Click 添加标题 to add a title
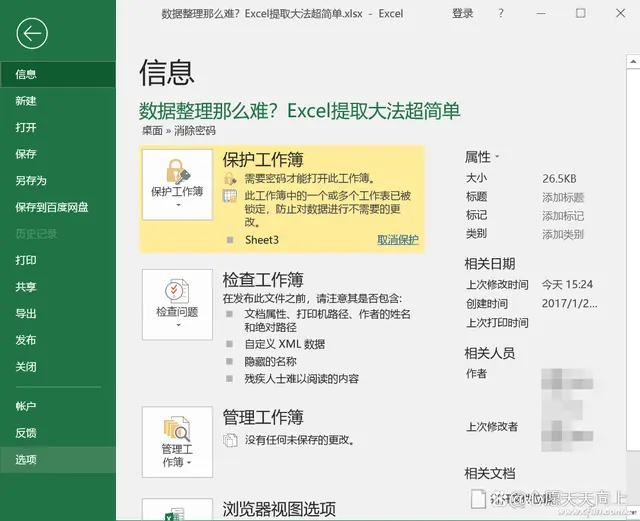The height and width of the screenshot is (521, 640). [x=563, y=197]
